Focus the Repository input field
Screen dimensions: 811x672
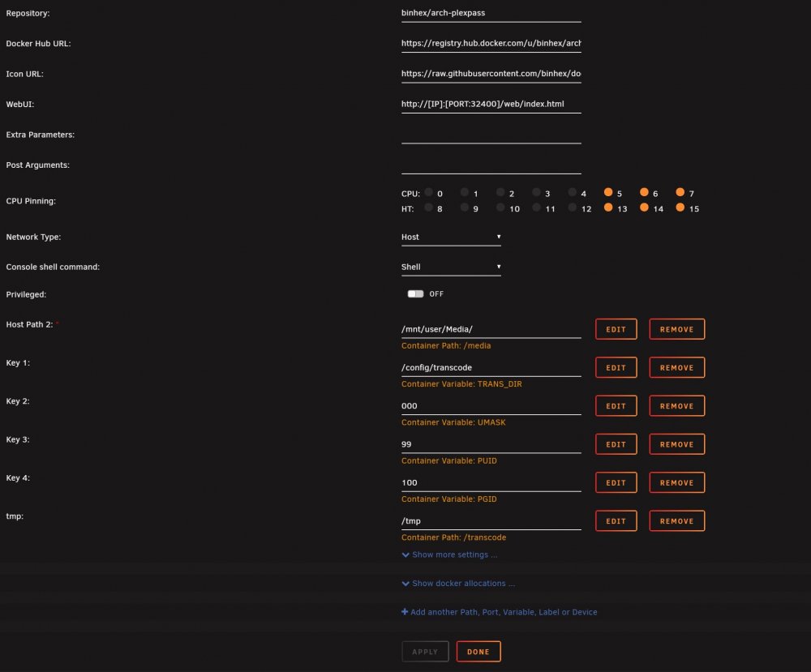coord(491,14)
